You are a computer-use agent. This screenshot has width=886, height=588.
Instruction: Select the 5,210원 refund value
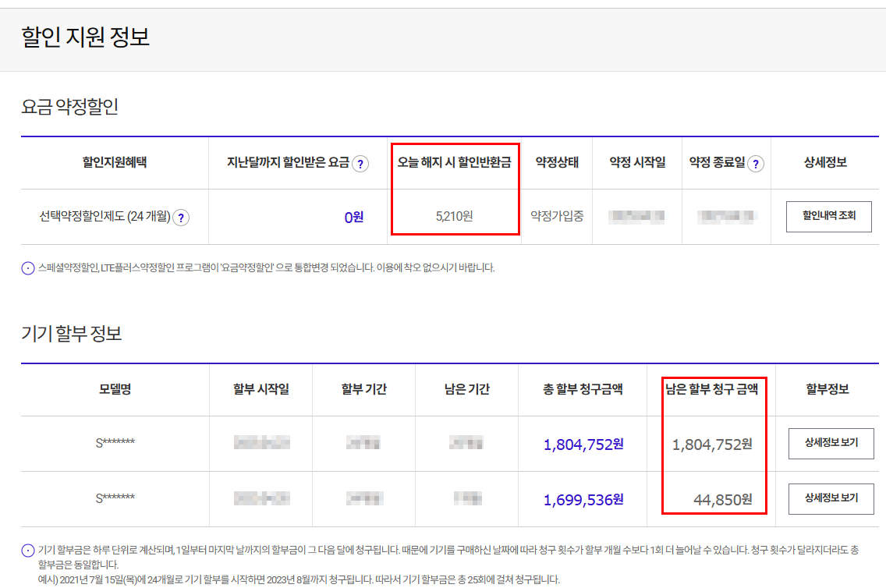[454, 216]
